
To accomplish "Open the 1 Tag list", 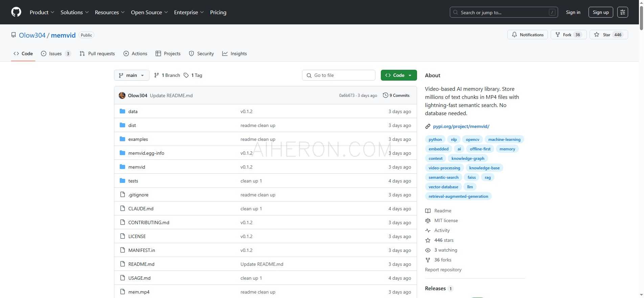I will 193,75.
